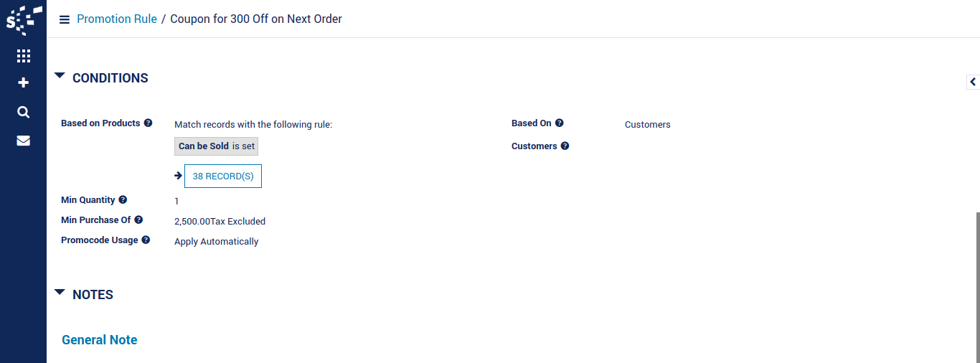This screenshot has width=980, height=363.
Task: Click help icon beside Based on Products
Action: [x=148, y=123]
